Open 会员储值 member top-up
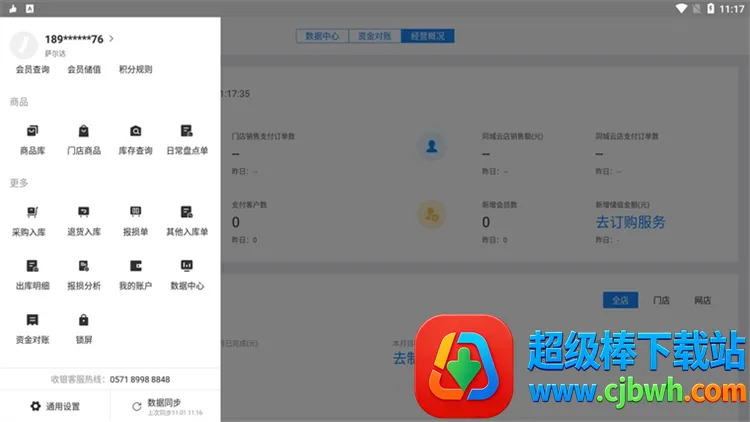This screenshot has height=422, width=750. pos(84,69)
